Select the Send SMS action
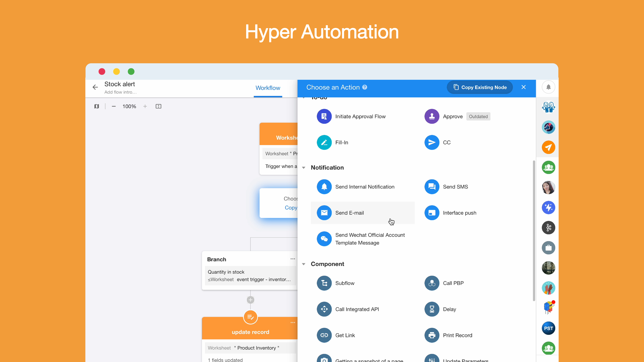644x362 pixels. 455,187
